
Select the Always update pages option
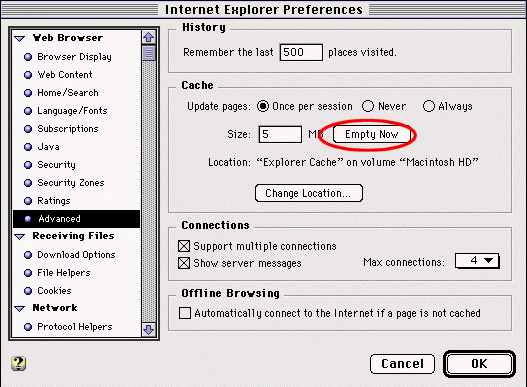(x=429, y=106)
